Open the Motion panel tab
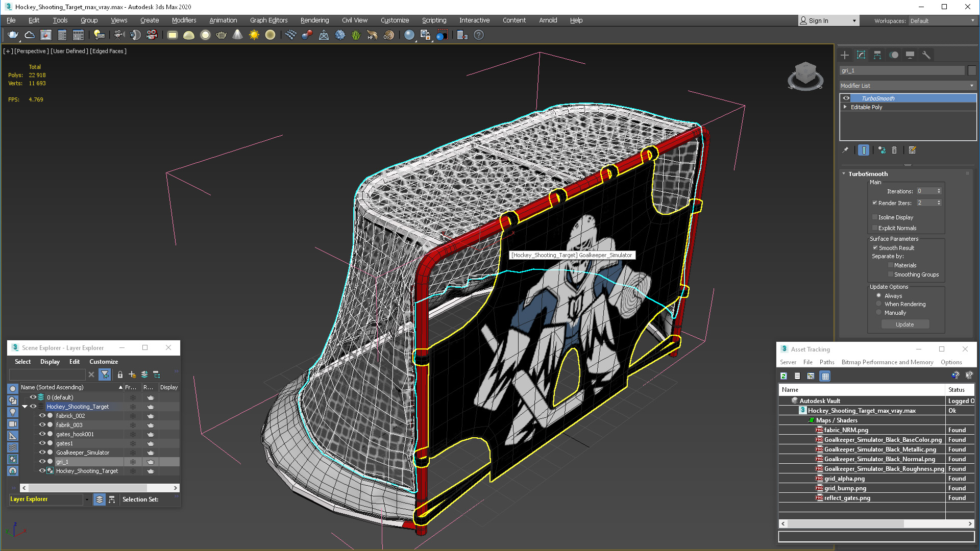Viewport: 980px width, 551px height. [894, 55]
